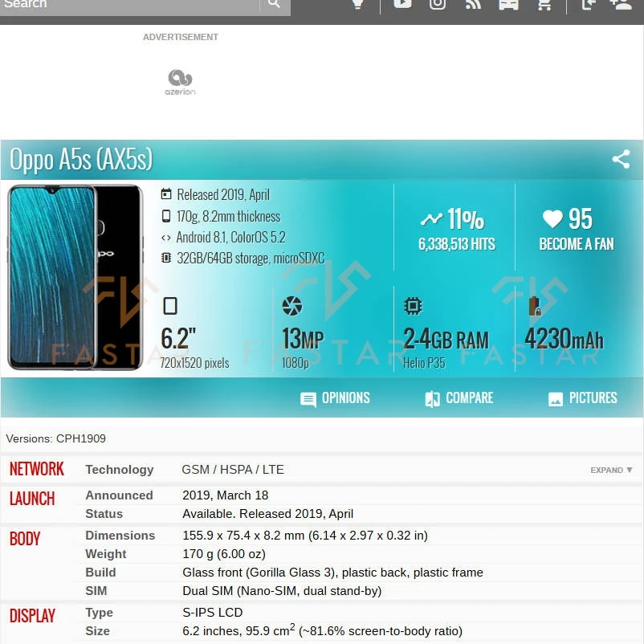
Task: Open the shopping cart merch icon
Action: pos(544,4)
